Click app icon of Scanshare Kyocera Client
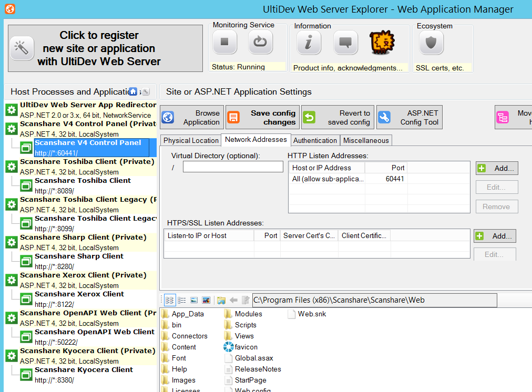The image size is (532, 392). 26,375
